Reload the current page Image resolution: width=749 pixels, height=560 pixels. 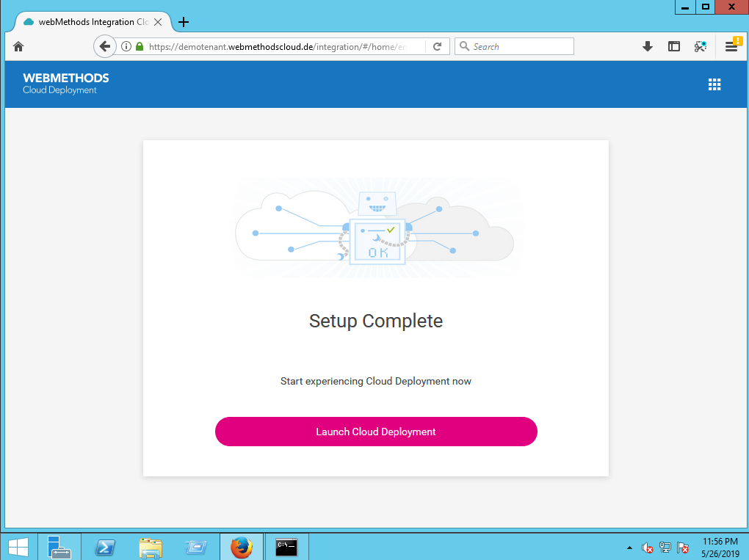tap(437, 46)
